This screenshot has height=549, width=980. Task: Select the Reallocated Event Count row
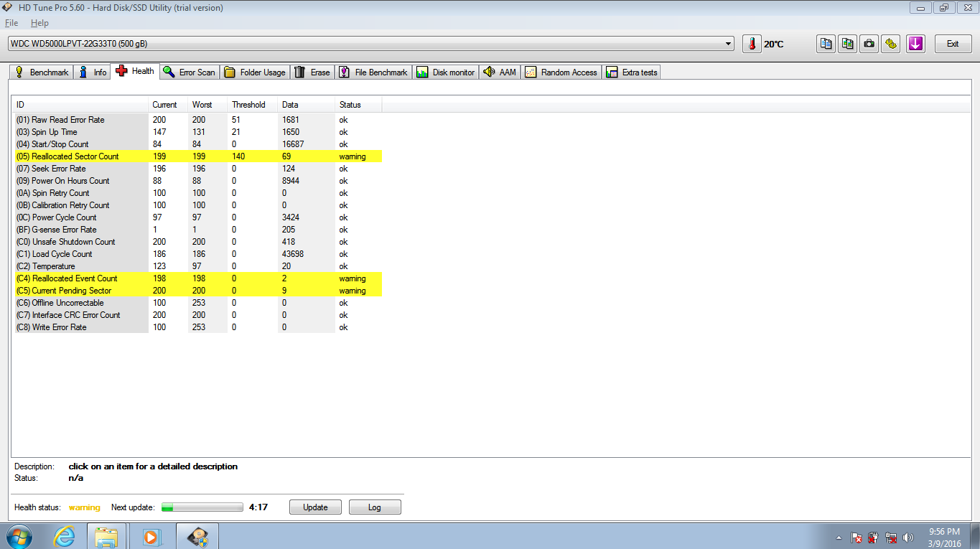point(197,278)
